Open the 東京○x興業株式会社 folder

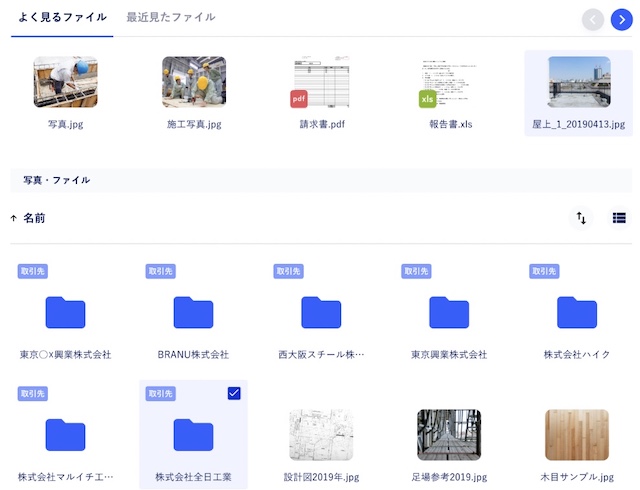[x=65, y=313]
